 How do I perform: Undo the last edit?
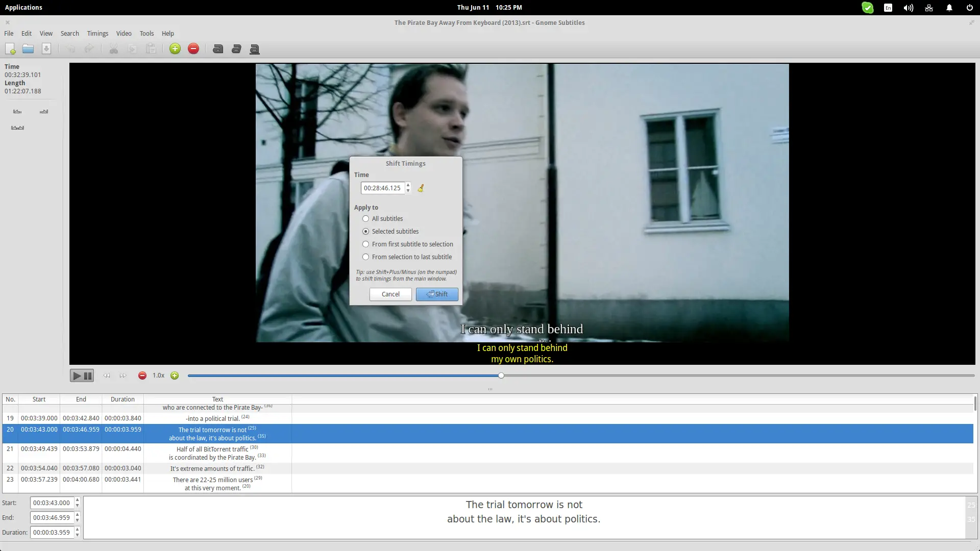(x=71, y=49)
